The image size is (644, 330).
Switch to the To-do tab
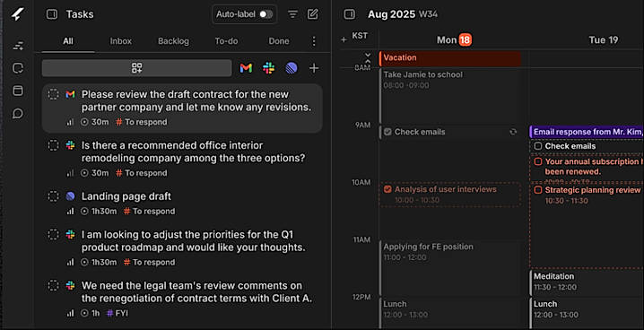click(226, 41)
